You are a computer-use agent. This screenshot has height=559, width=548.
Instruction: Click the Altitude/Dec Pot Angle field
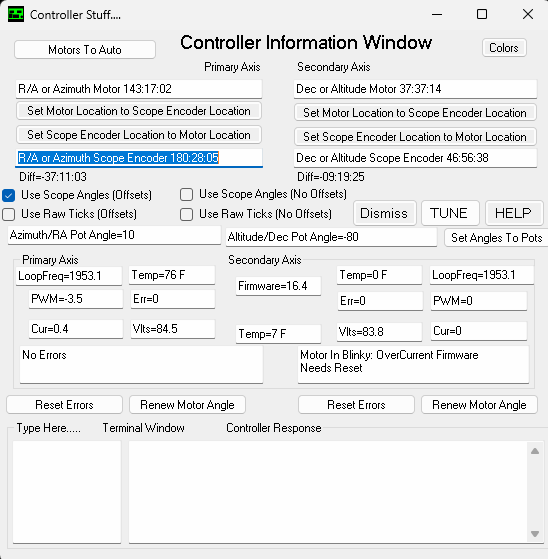(331, 237)
